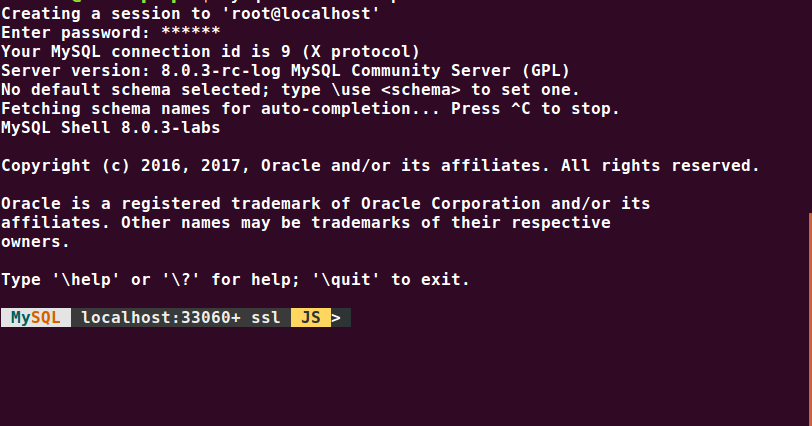Viewport: 812px width, 426px height.
Task: Click the MySQL Shell 8.0.3-labs line
Action: 111,128
